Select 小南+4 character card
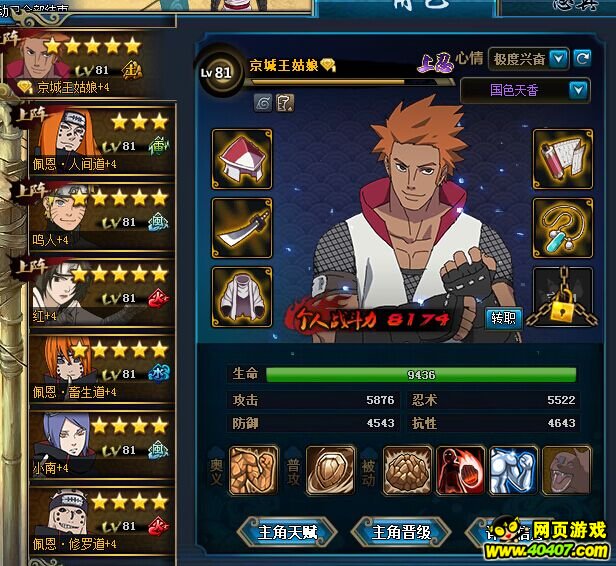 102,444
